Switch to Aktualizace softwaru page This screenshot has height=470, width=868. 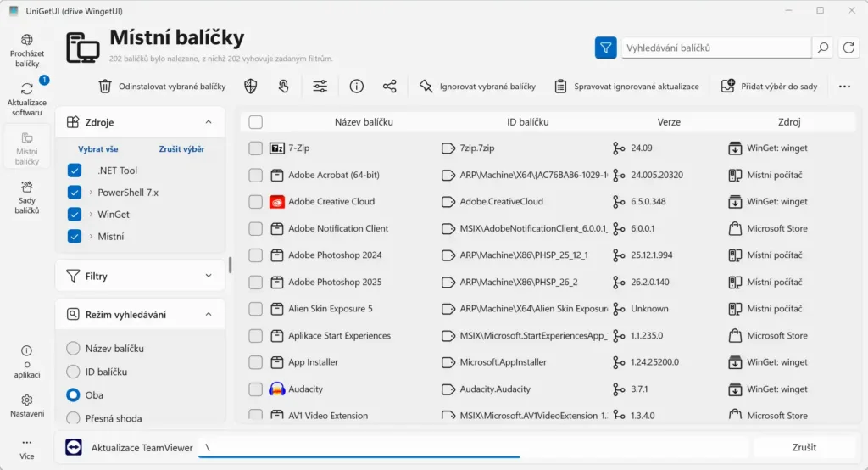[x=27, y=100]
